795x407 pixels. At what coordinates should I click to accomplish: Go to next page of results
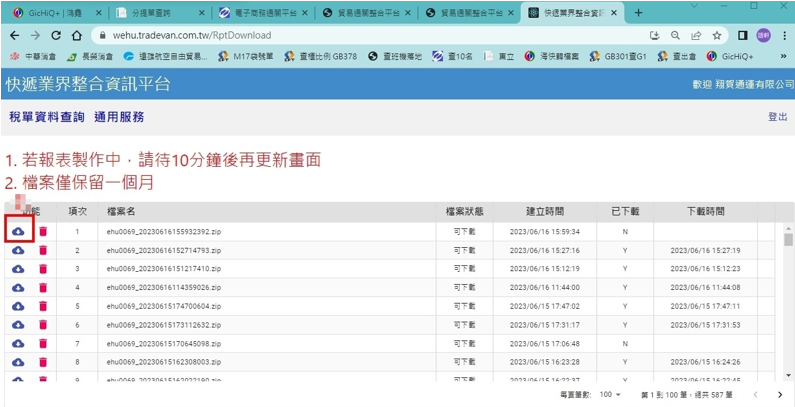pos(780,395)
